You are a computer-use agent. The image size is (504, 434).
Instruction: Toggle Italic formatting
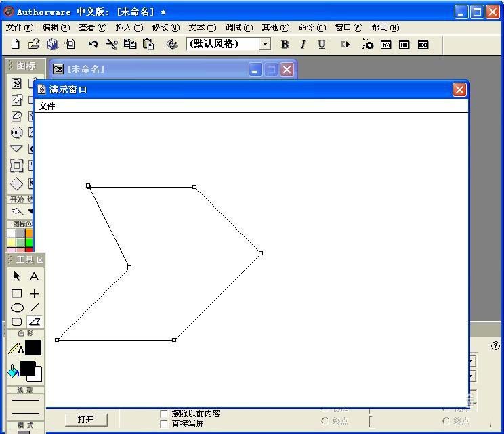point(303,44)
